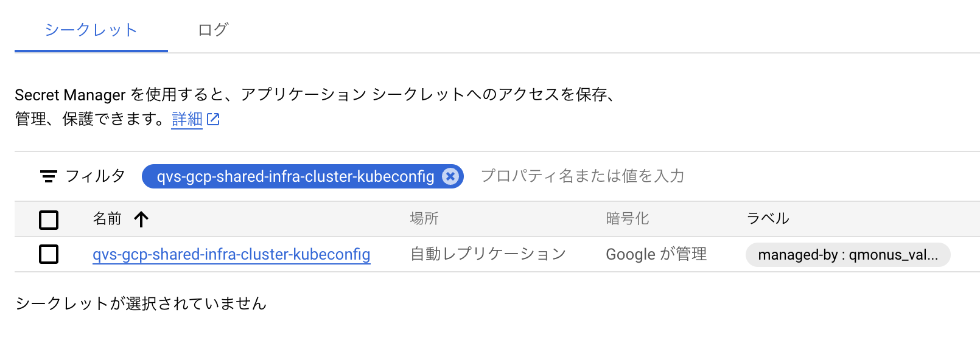Sort by the 名前 column header
The height and width of the screenshot is (349, 980).
[x=107, y=219]
